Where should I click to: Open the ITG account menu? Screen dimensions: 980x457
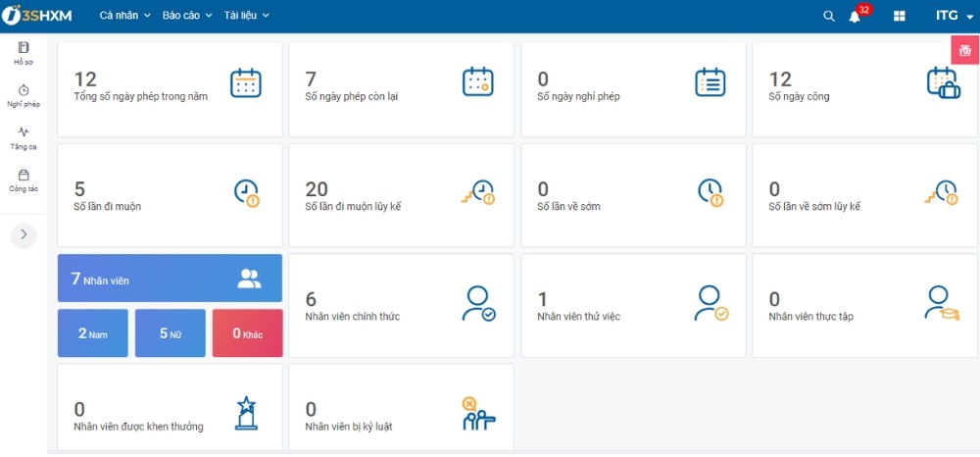point(953,16)
